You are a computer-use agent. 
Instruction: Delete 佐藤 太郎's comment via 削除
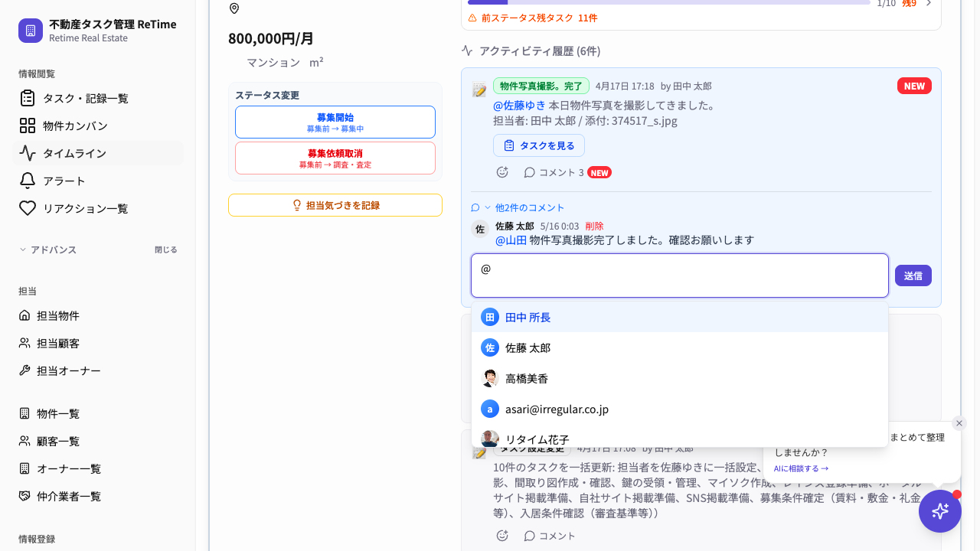pyautogui.click(x=594, y=227)
